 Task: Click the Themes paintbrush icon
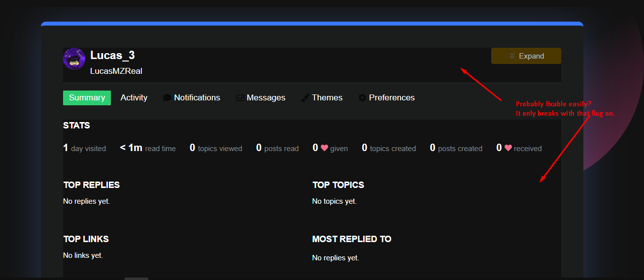305,98
